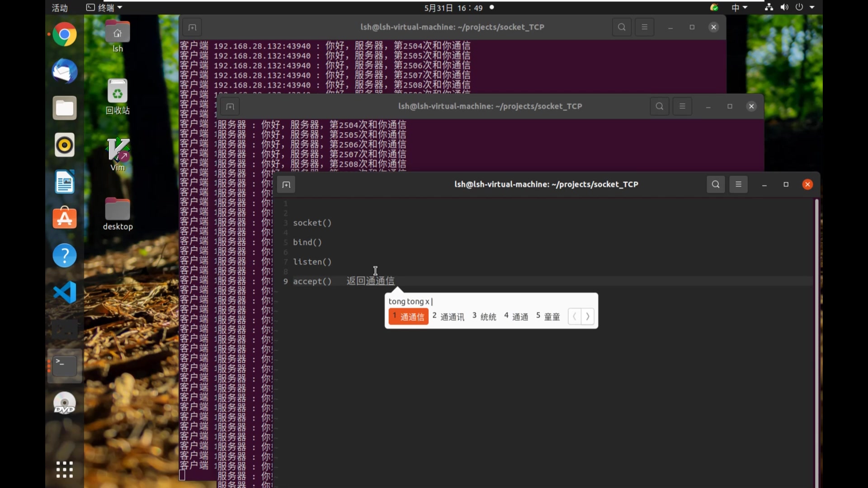The width and height of the screenshot is (868, 488).
Task: Open LibreOffice Writer from dock
Action: click(64, 182)
